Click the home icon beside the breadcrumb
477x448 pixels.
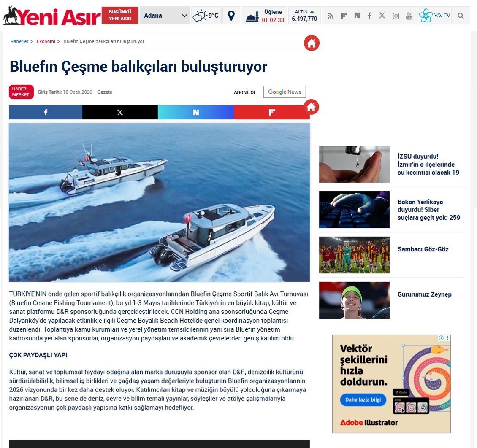tap(312, 43)
